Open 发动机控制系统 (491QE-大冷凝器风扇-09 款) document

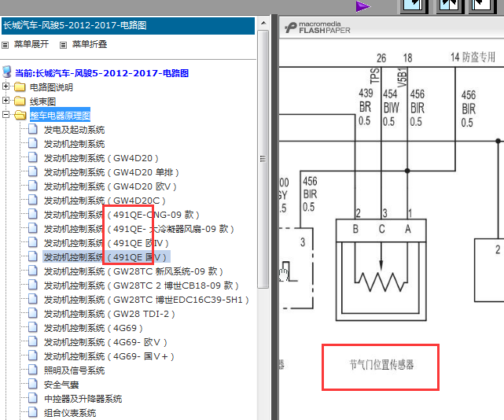click(139, 229)
